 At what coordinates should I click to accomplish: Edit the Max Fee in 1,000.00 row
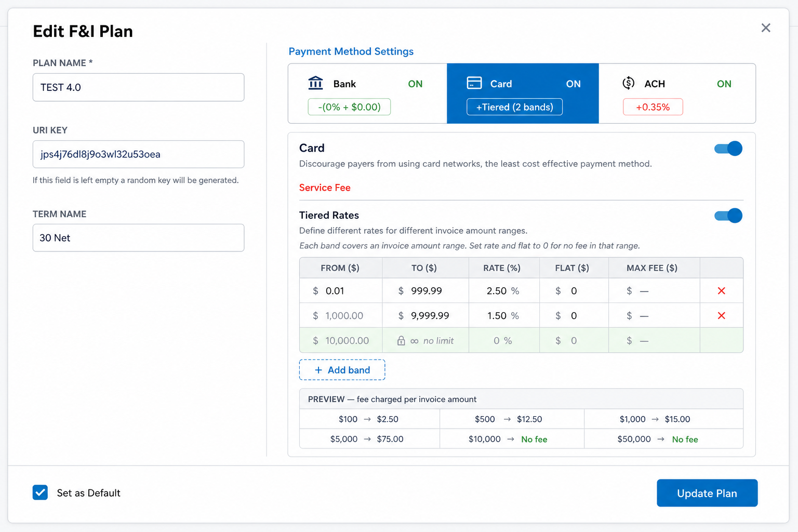[654, 316]
